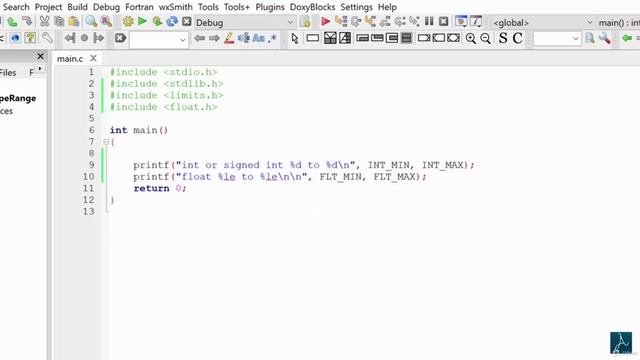Click the Build gear icon
This screenshot has height=360, width=640.
(128, 22)
